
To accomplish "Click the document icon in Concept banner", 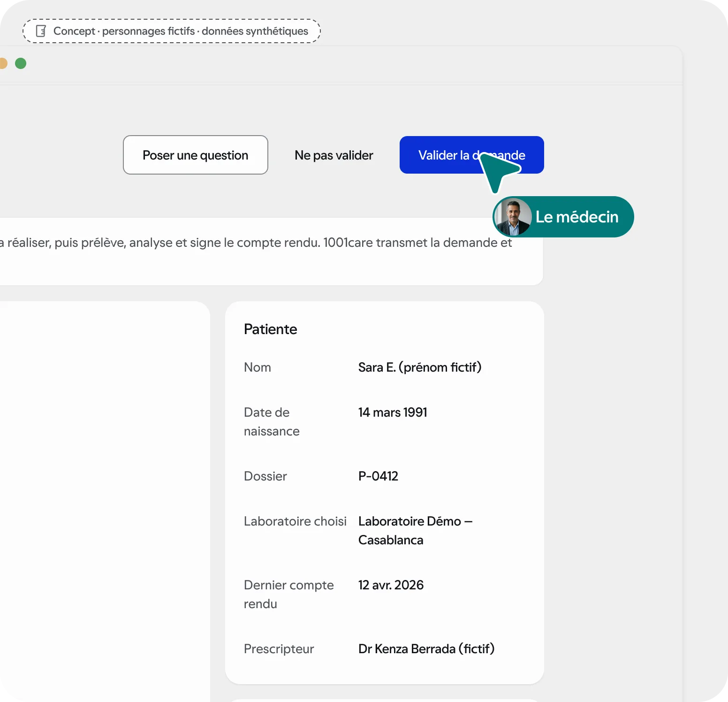I will point(41,31).
